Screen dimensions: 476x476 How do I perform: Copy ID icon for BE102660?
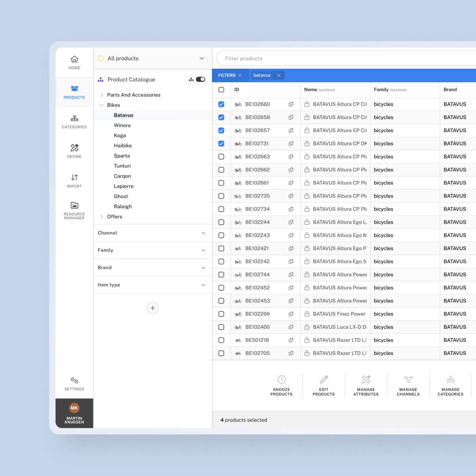pyautogui.click(x=291, y=104)
